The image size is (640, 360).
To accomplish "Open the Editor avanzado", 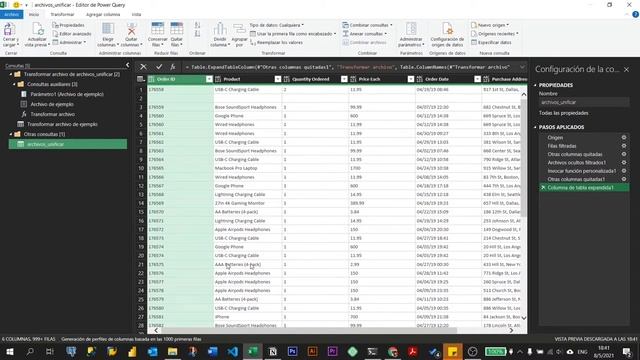I will 72,34.
